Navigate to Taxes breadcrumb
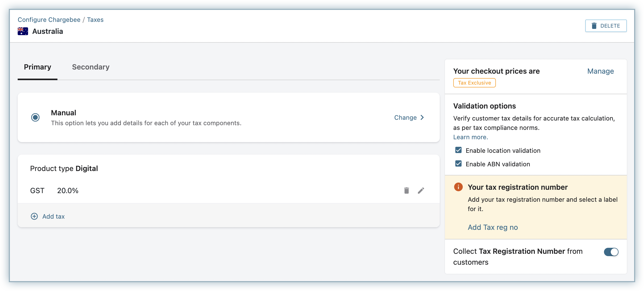Image resolution: width=644 pixels, height=291 pixels. [x=95, y=20]
